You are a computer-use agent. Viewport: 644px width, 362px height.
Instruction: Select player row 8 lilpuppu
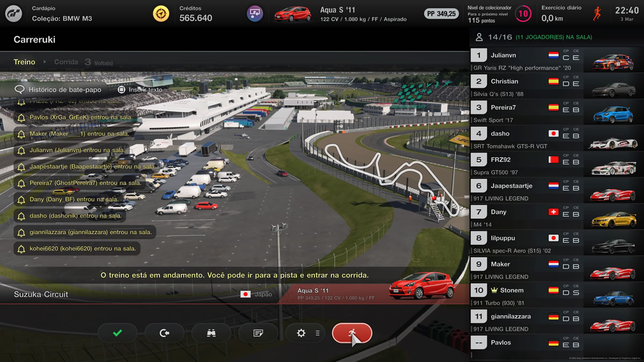point(557,243)
